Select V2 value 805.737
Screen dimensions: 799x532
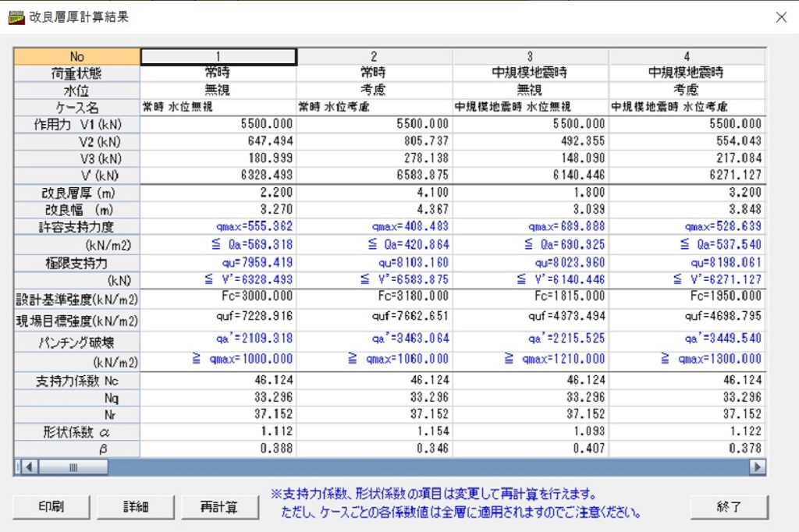[374, 141]
